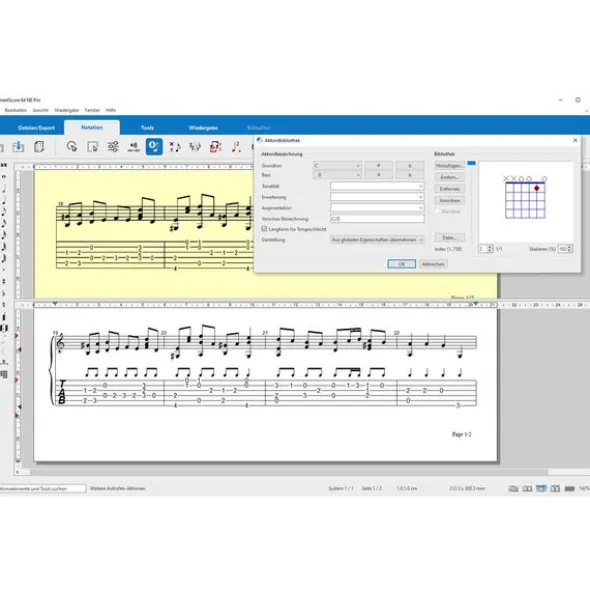The image size is (590, 591).
Task: Click the search elements and tools field
Action: click(x=43, y=488)
